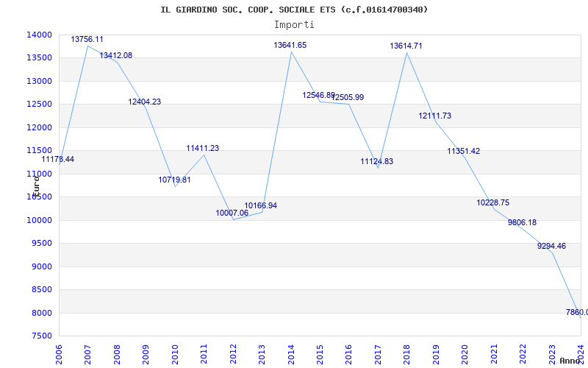Click y-axis tick 7500

coord(42,336)
